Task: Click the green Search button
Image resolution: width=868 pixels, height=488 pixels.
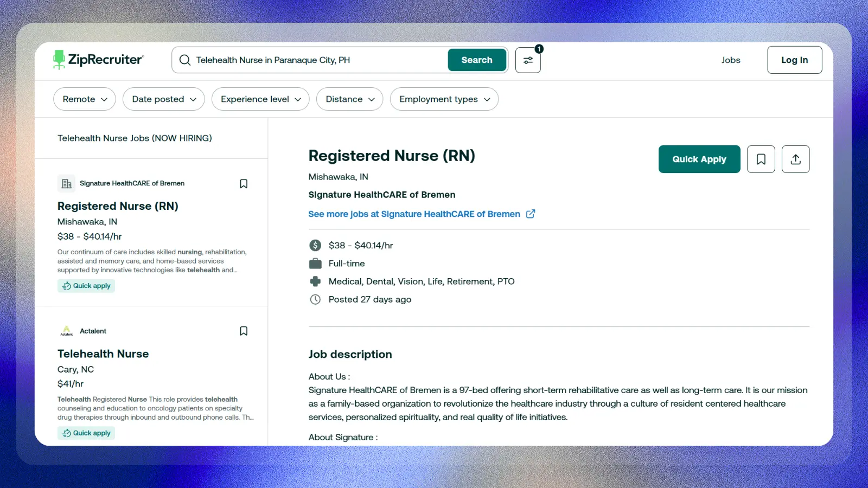Action: coord(477,60)
